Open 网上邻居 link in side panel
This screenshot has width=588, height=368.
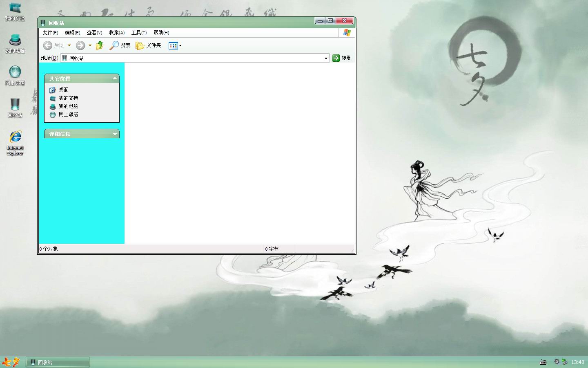coord(64,114)
